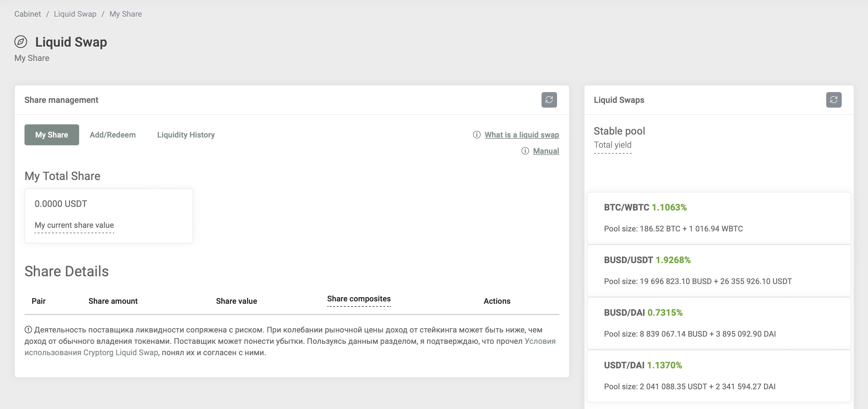Screen dimensions: 868x409
Task: Click the Stable pool heading
Action: pos(619,131)
